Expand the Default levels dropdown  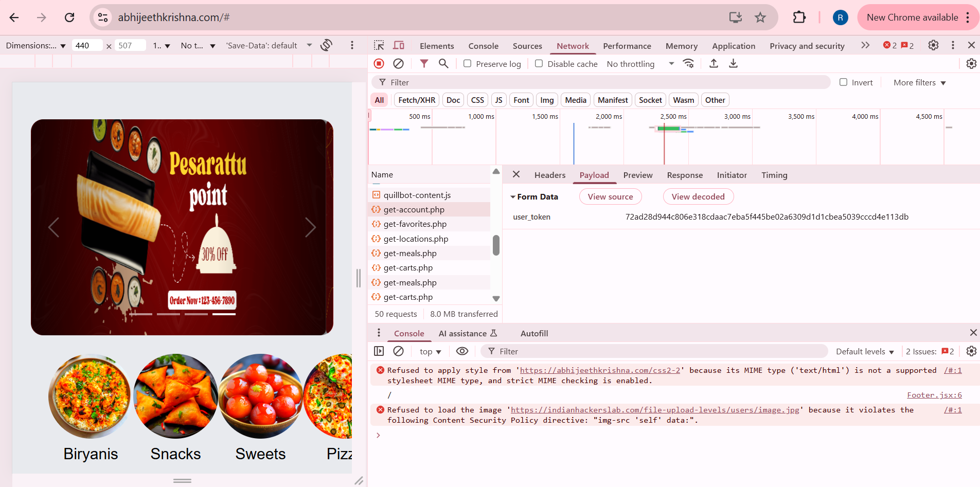865,351
